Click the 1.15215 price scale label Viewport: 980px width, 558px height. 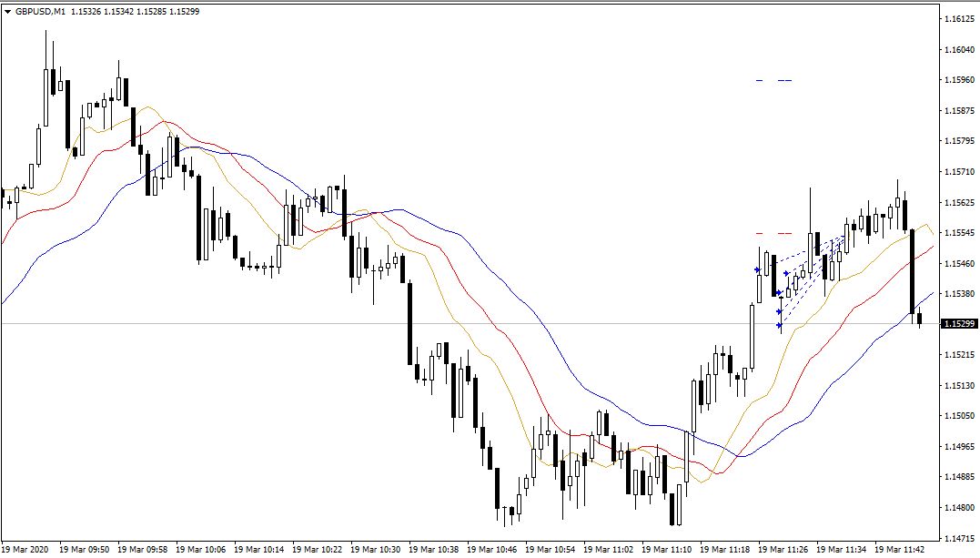pos(959,355)
